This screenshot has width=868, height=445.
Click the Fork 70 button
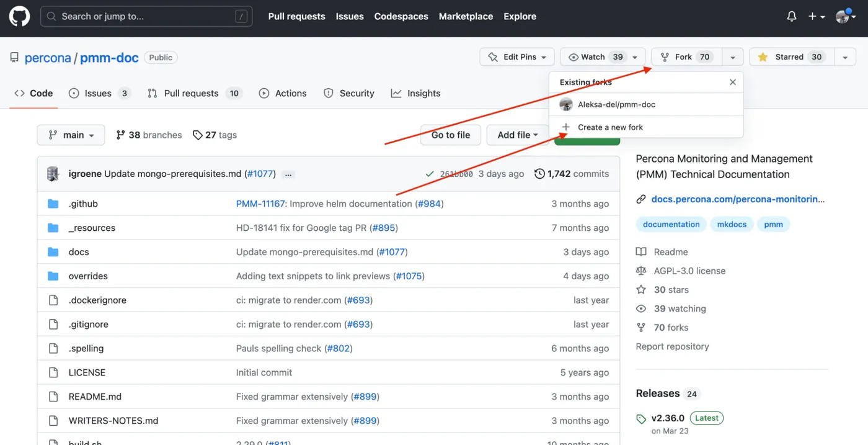[686, 57]
